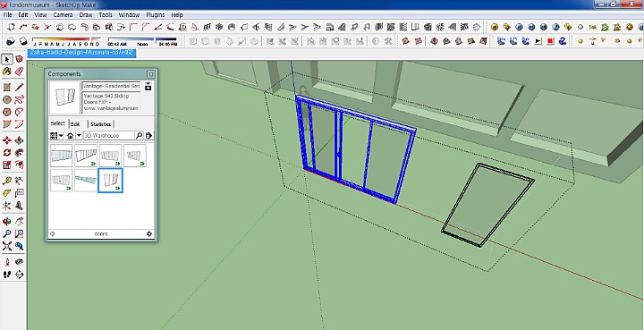Pick the Protractor tool
Viewport: 644px width, 330px height.
point(7,193)
